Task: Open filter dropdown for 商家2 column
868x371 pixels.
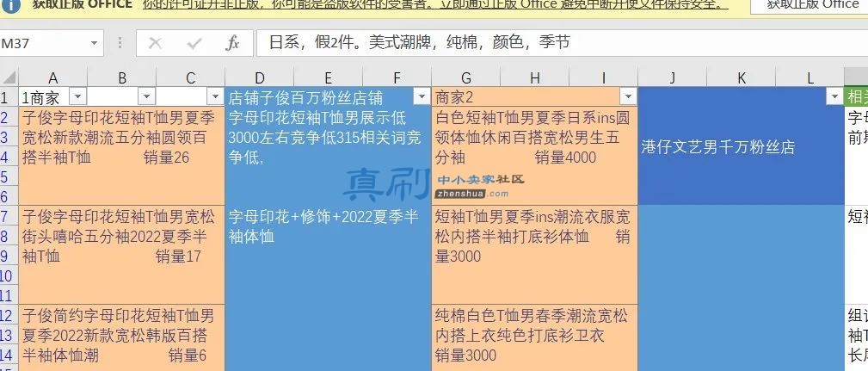Action: (628, 97)
